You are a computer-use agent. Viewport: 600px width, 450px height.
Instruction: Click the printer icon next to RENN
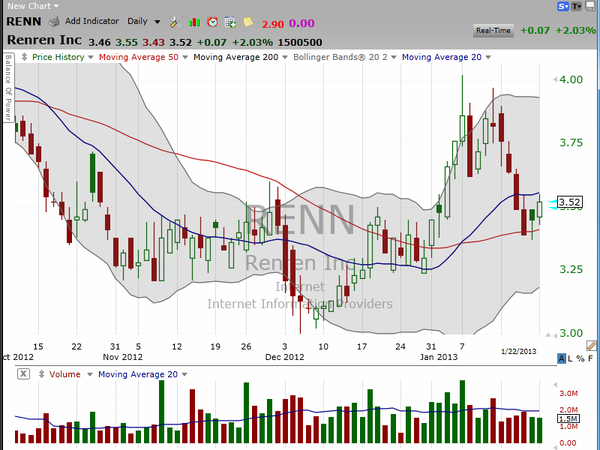[54, 22]
